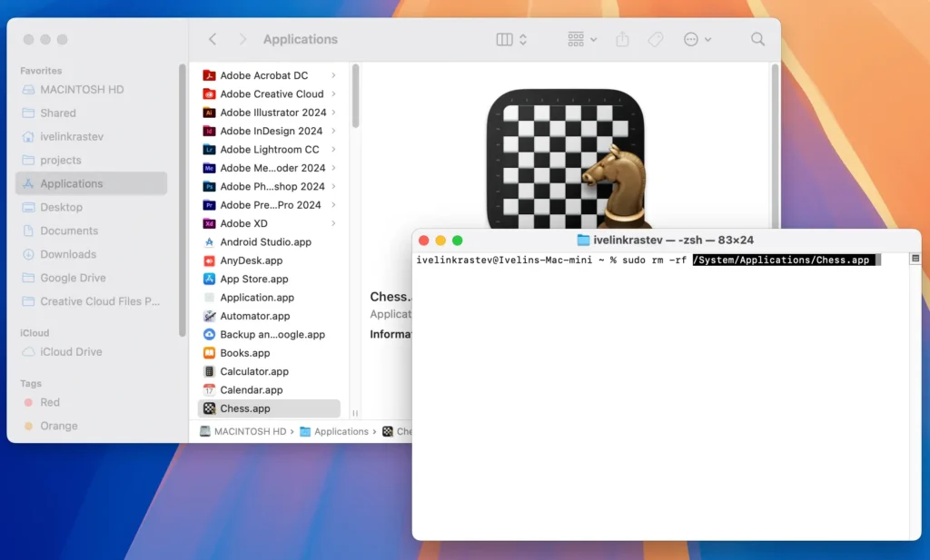Viewport: 930px width, 560px height.
Task: Expand Adobe InDesign 2024 folder chevron
Action: (x=333, y=131)
